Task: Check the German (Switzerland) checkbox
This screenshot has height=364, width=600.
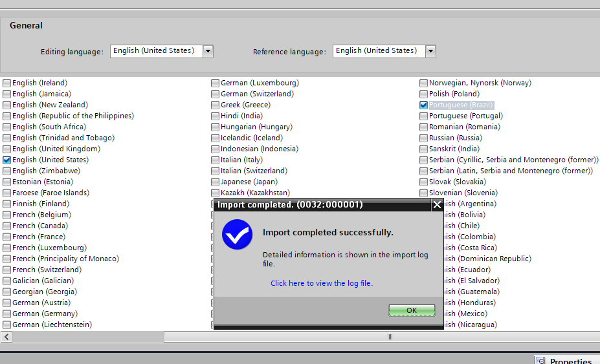Action: (x=215, y=94)
